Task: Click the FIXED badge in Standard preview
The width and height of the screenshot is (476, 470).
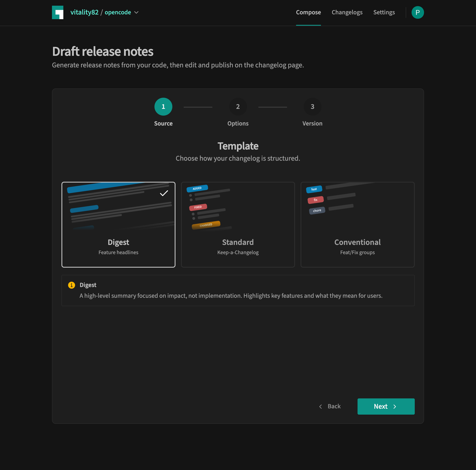Action: tap(198, 207)
